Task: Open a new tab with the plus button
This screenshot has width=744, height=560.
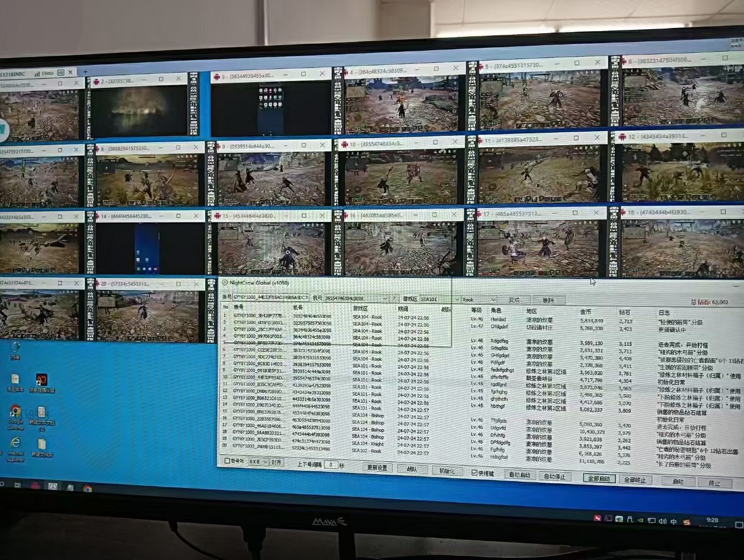Action: (86, 72)
